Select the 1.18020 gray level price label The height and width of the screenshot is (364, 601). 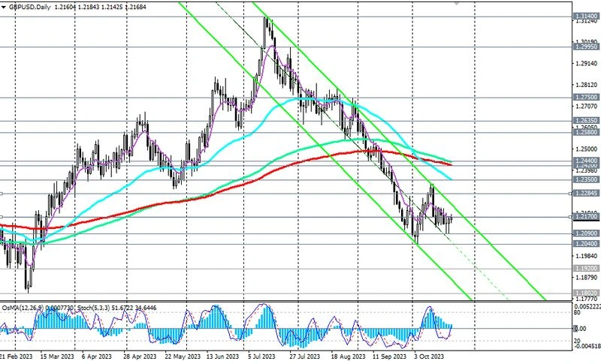[587, 293]
